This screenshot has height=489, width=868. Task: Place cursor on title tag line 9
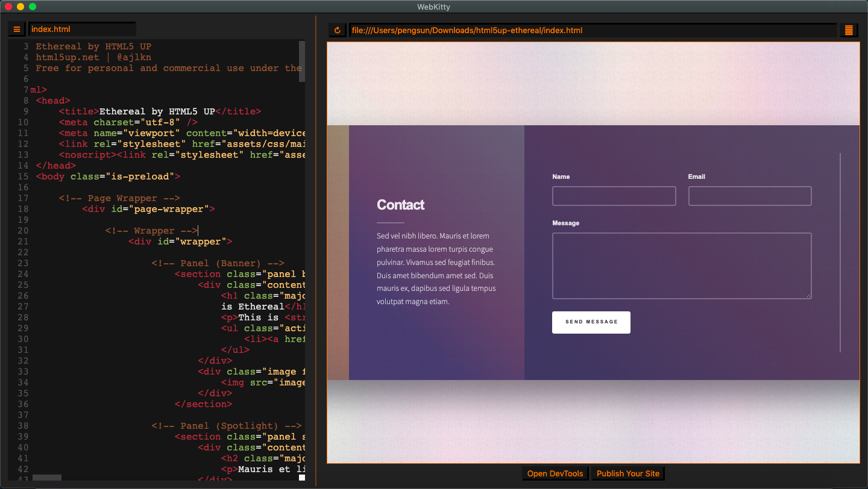pos(160,111)
